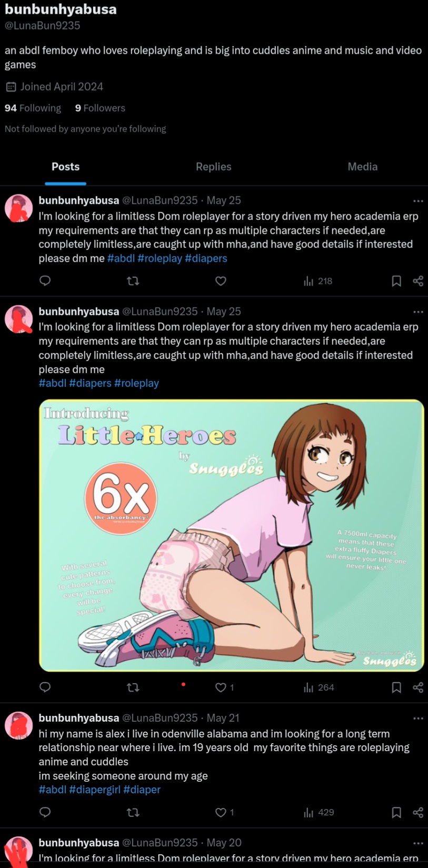
Task: Repost the post with 264 views
Action: pyautogui.click(x=133, y=687)
